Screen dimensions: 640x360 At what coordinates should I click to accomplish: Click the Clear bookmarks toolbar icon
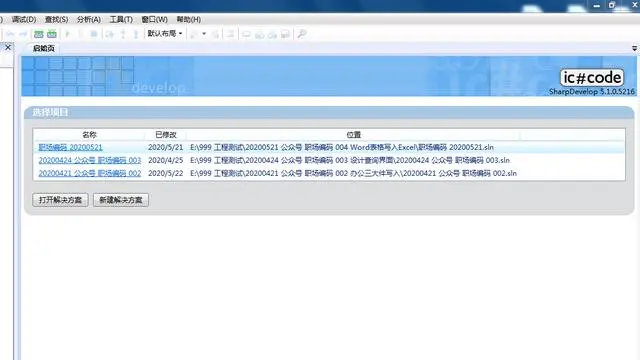point(285,34)
